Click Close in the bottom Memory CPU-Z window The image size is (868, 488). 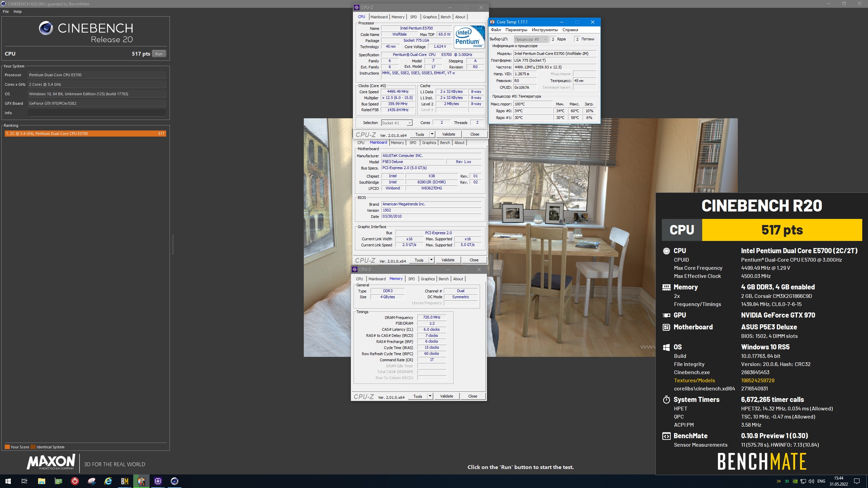click(473, 396)
